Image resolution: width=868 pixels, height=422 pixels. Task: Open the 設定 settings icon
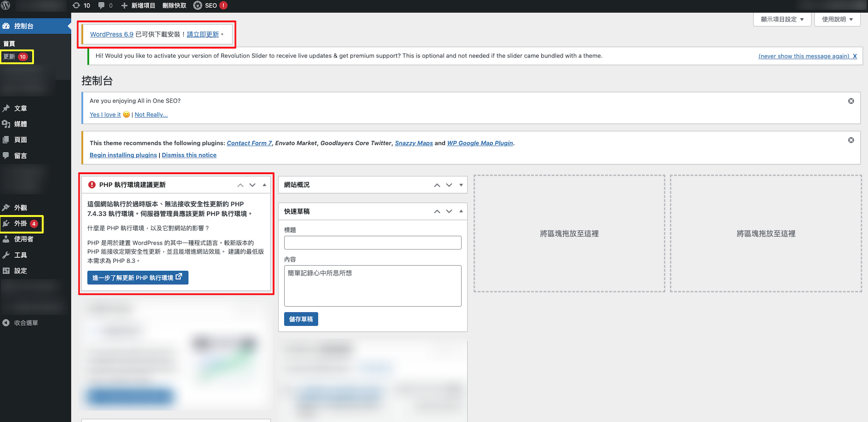click(6, 271)
